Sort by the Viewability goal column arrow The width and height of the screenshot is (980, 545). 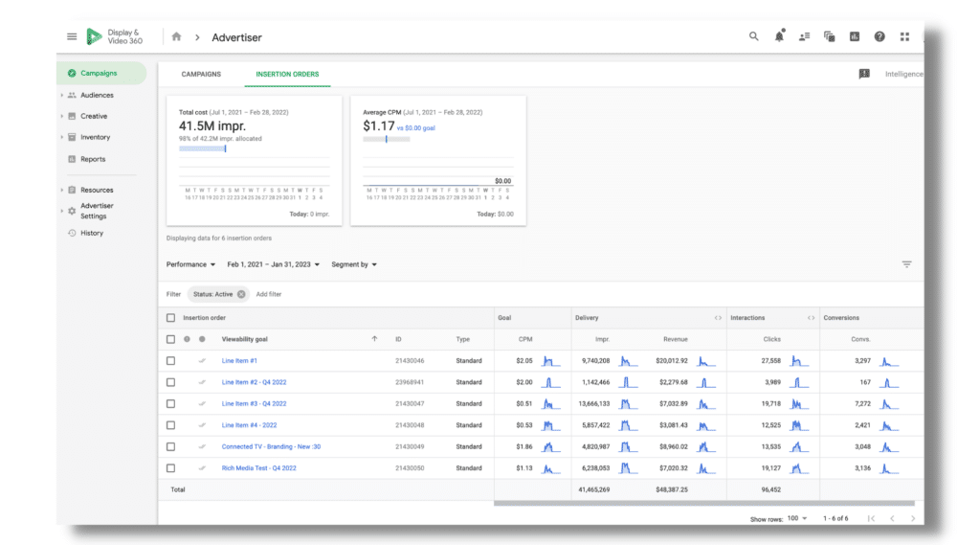tap(374, 339)
